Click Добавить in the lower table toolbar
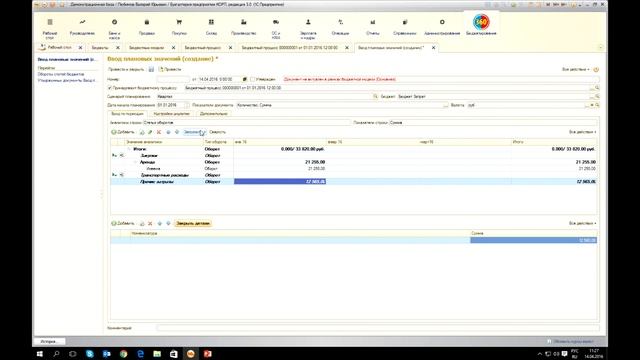Screen dimensions: 640x360 [x=122, y=224]
